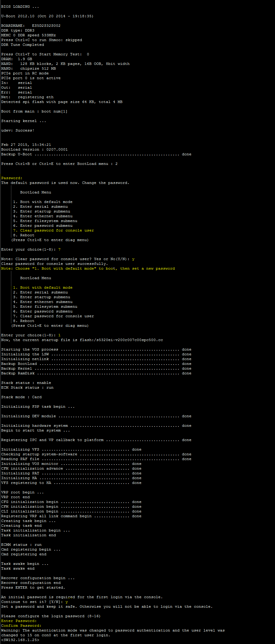Select "Registering VRP all link command begin"
Viewport: 275px width, 644px height.
coord(71,516)
